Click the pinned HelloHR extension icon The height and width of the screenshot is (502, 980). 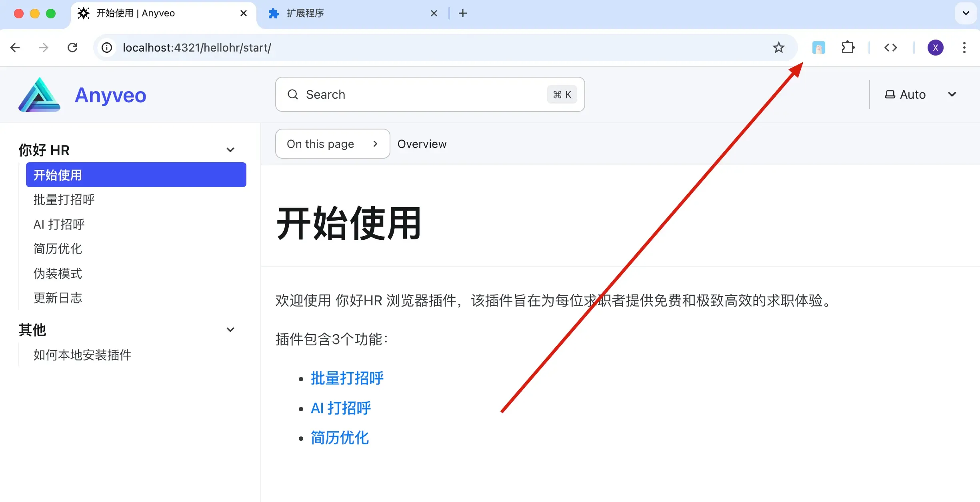click(x=819, y=48)
